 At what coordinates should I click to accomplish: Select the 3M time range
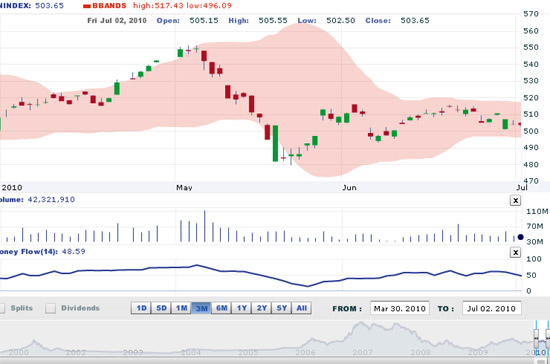click(x=202, y=308)
